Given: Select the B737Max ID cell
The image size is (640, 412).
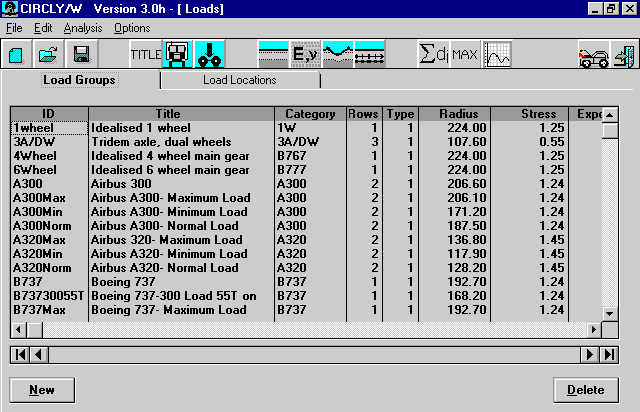Looking at the screenshot, I should coord(49,310).
